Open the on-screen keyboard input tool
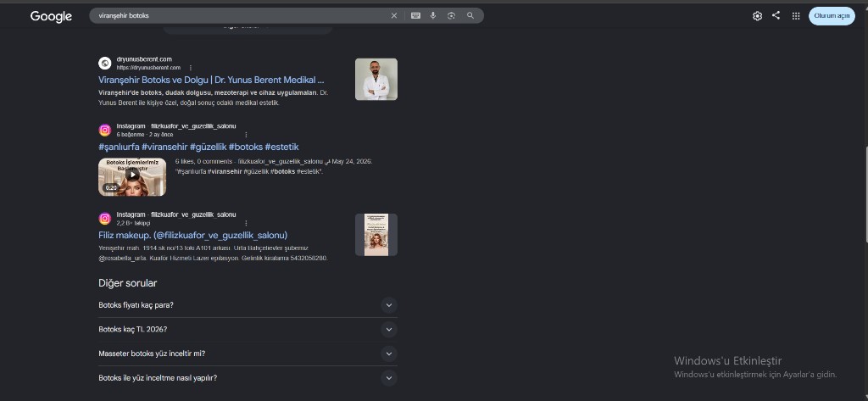The image size is (868, 401). pyautogui.click(x=415, y=15)
